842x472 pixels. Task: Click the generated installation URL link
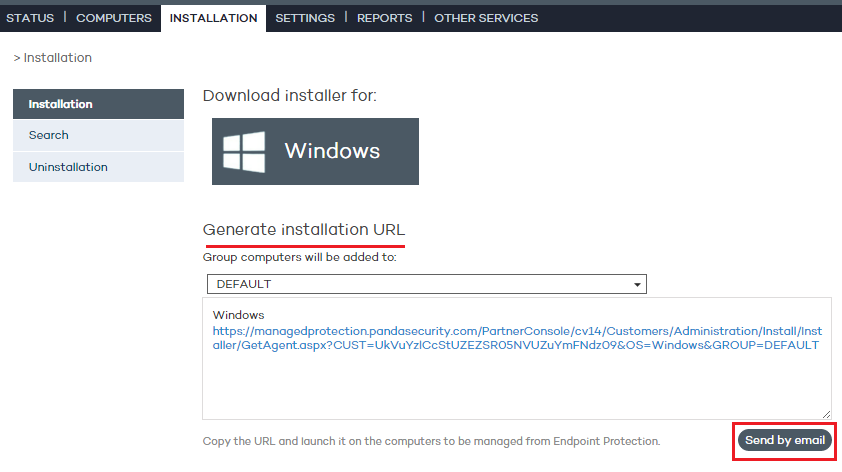pos(517,338)
